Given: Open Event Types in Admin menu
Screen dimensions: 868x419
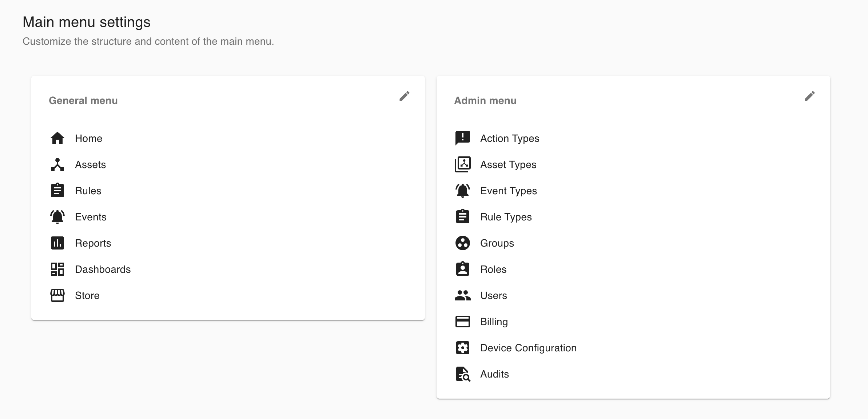Looking at the screenshot, I should [x=508, y=191].
